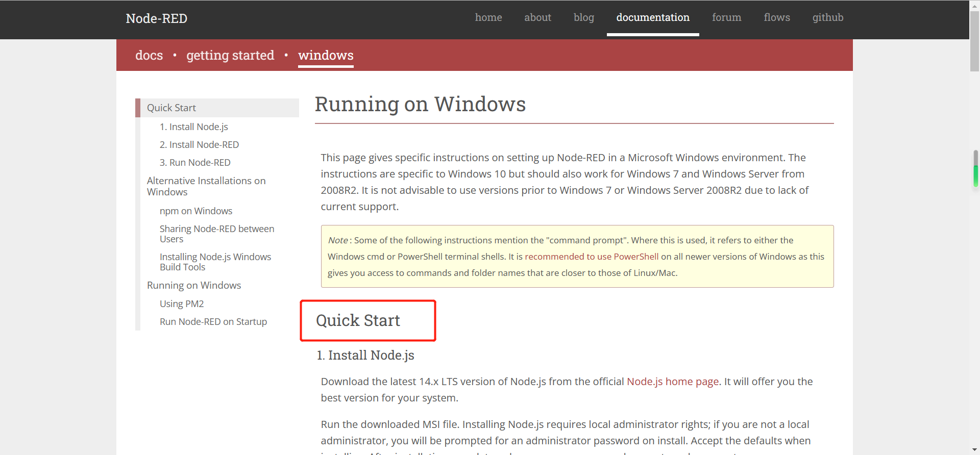Viewport: 980px width, 455px height.
Task: Follow the Node.js home page link
Action: click(673, 382)
